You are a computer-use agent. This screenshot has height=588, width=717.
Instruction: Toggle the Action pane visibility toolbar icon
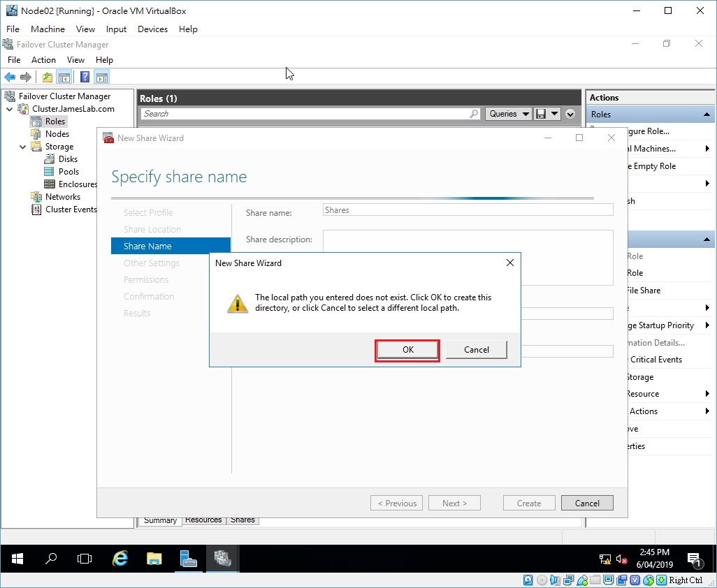[102, 77]
